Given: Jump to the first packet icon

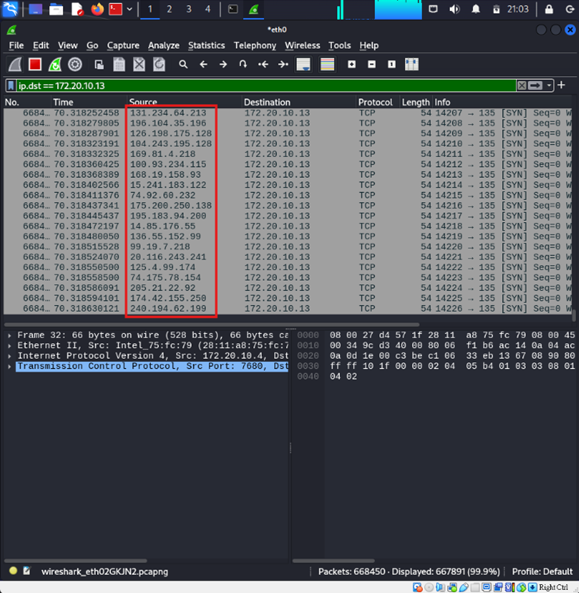Looking at the screenshot, I should tap(263, 65).
